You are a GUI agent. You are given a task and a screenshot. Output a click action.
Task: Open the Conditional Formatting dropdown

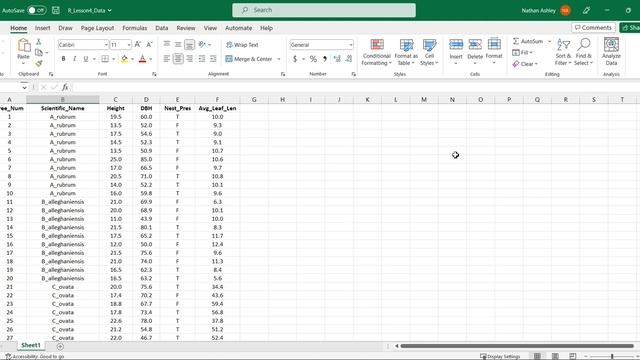click(376, 52)
